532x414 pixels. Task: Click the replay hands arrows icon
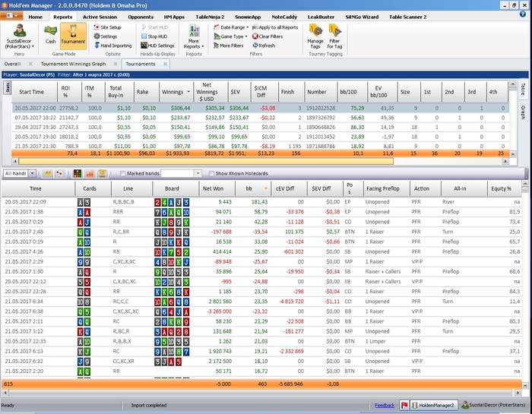coord(48,173)
